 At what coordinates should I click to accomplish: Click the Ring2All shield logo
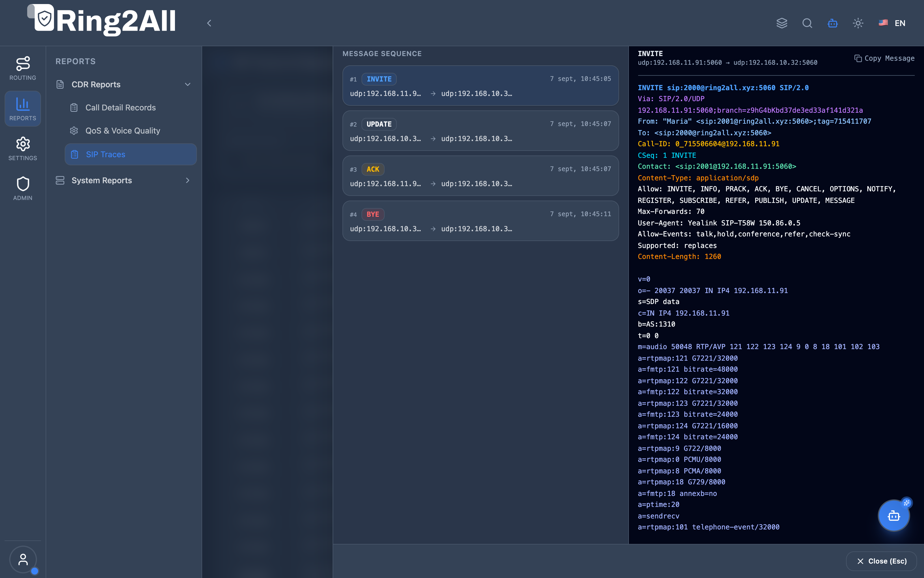(44, 18)
